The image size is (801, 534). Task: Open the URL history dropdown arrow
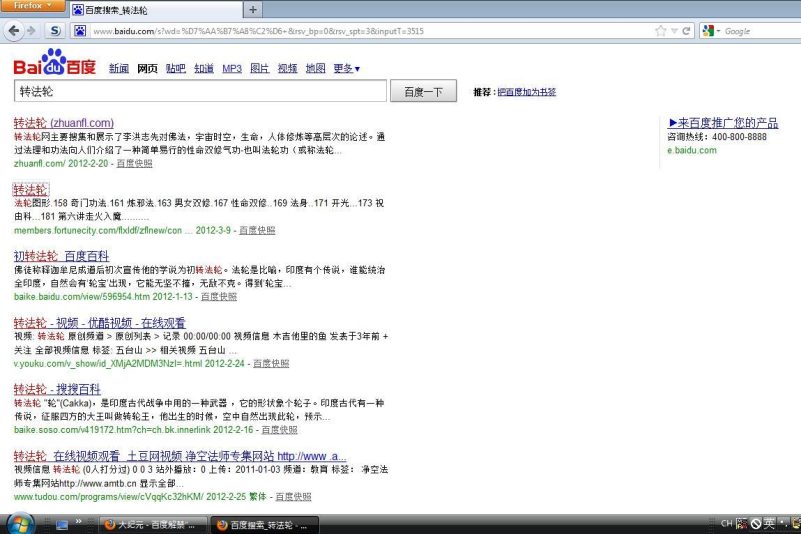[x=674, y=31]
